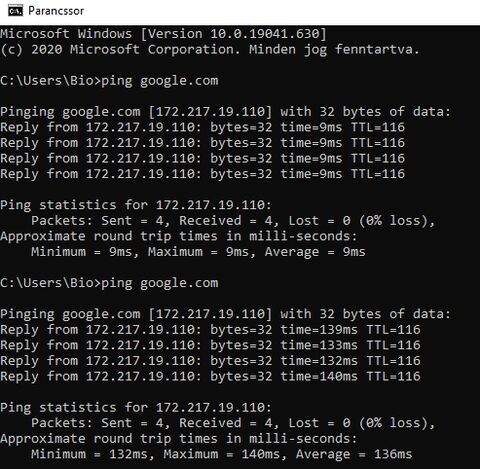Click the first reply line with time=9ms

pyautogui.click(x=202, y=127)
